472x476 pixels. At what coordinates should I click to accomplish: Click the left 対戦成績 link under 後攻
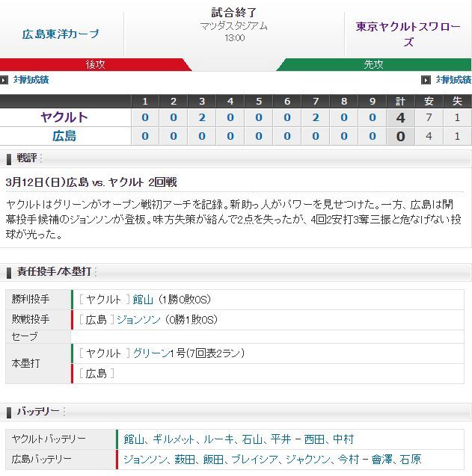(31, 80)
